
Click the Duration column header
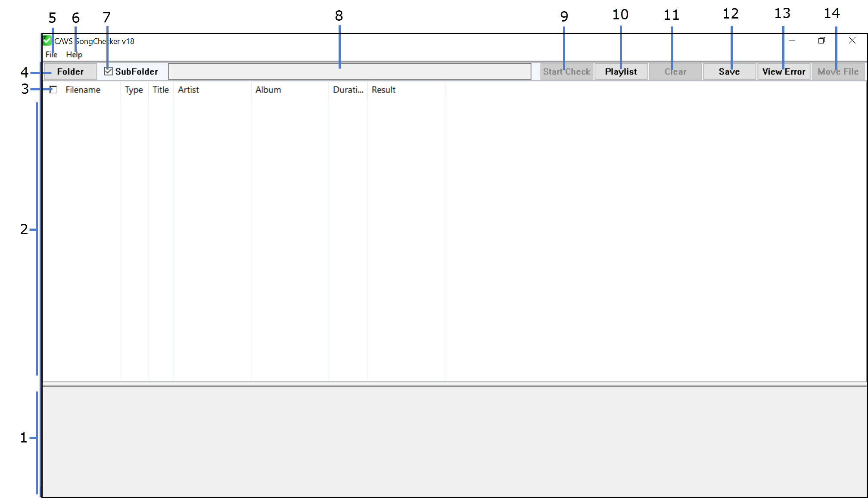(x=348, y=90)
